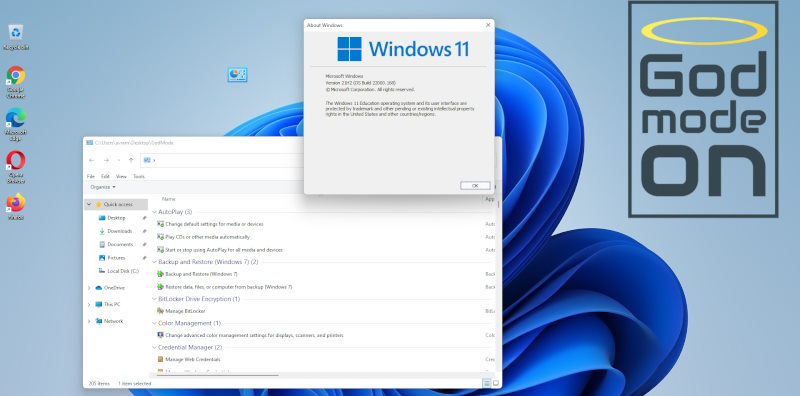
Task: Click backup icon beside 'Restore data, files' row
Action: point(161,287)
